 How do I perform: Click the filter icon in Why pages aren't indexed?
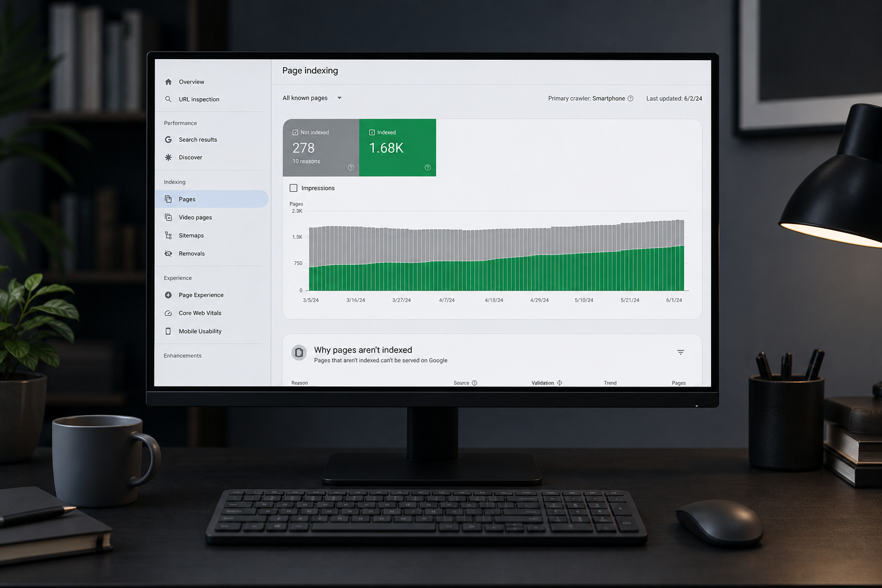pyautogui.click(x=680, y=353)
